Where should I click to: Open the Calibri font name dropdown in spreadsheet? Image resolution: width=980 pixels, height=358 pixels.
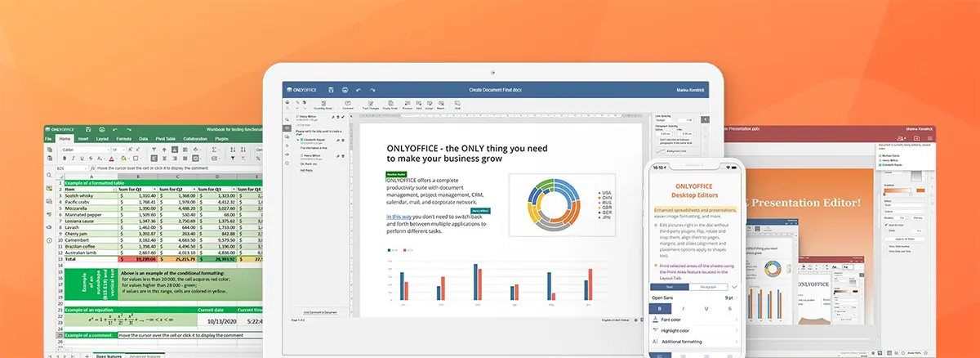tap(86, 150)
